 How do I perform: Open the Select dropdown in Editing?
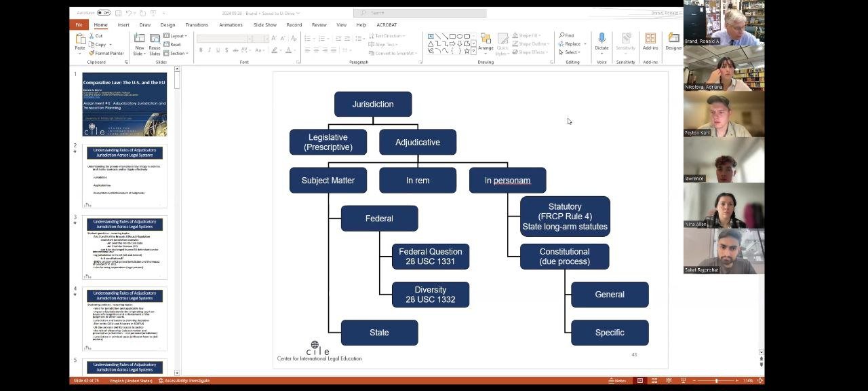570,52
